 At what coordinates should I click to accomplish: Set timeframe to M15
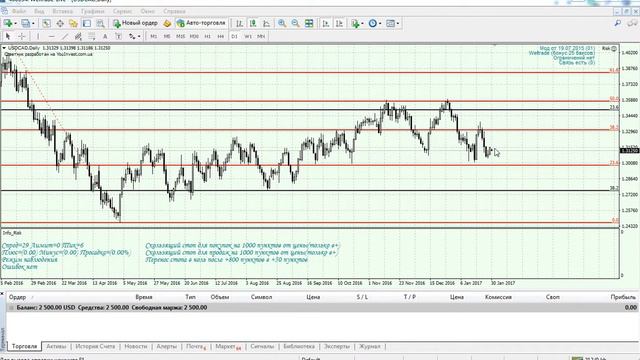point(180,36)
